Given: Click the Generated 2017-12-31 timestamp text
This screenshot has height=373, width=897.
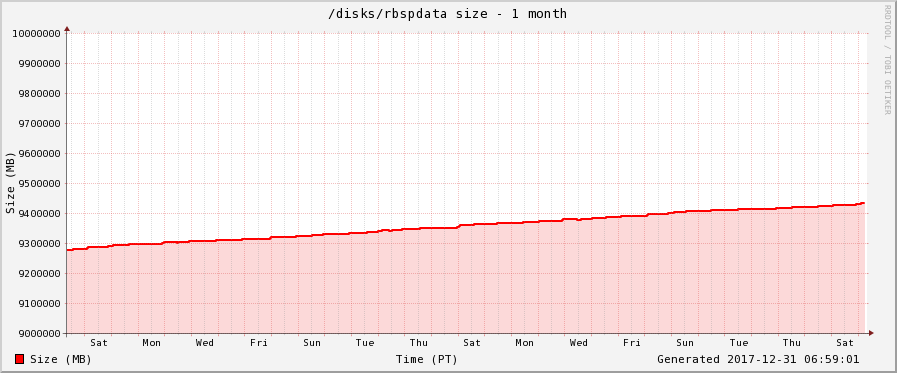Looking at the screenshot, I should 758,359.
